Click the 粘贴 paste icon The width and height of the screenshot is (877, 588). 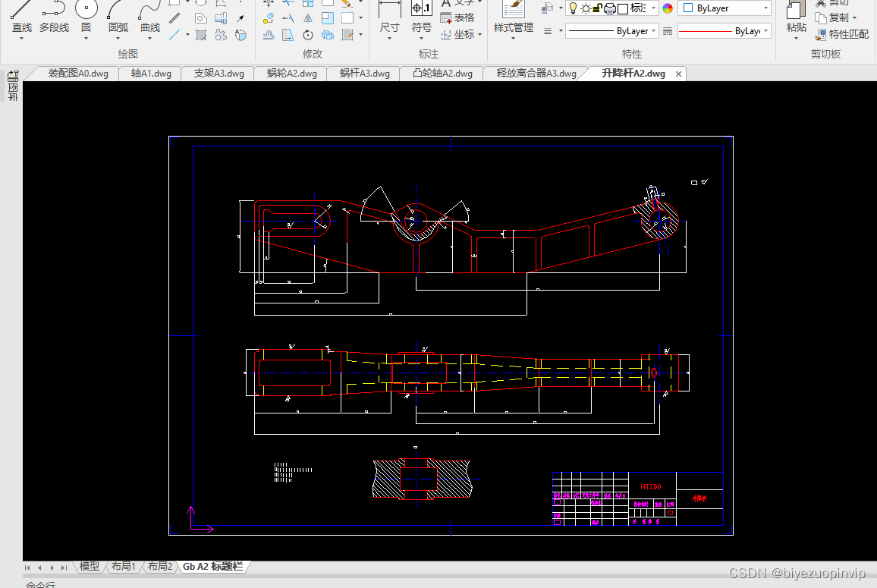[796, 18]
